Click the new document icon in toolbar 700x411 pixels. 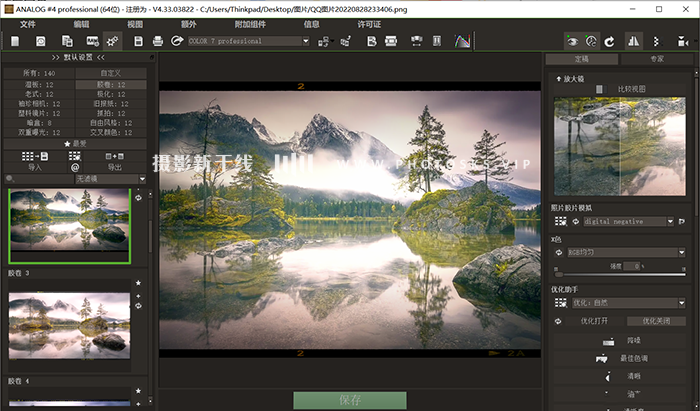point(15,42)
